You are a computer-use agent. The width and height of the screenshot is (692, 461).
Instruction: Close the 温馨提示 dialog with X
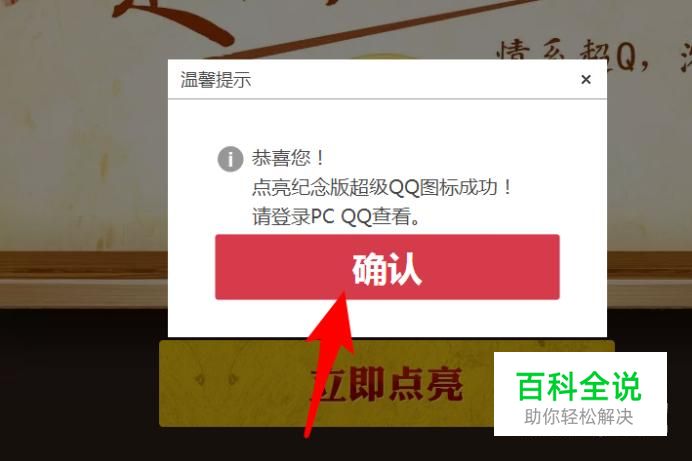(586, 79)
